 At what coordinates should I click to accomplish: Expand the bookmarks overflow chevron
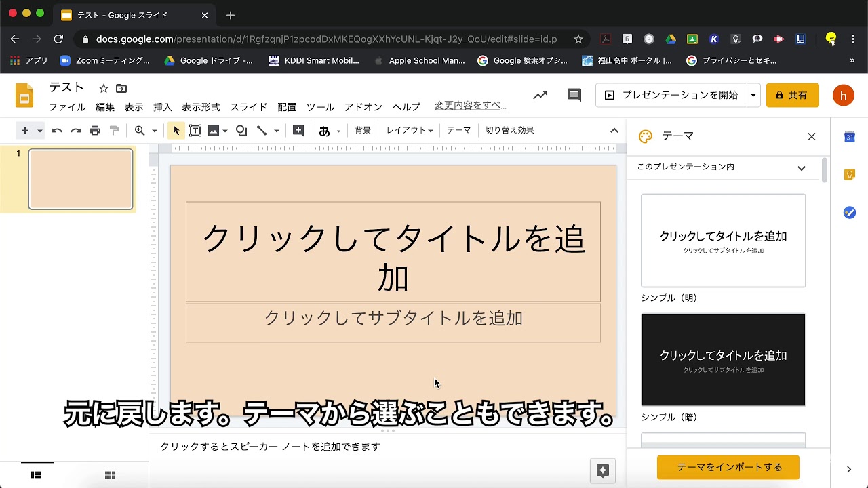click(x=852, y=61)
